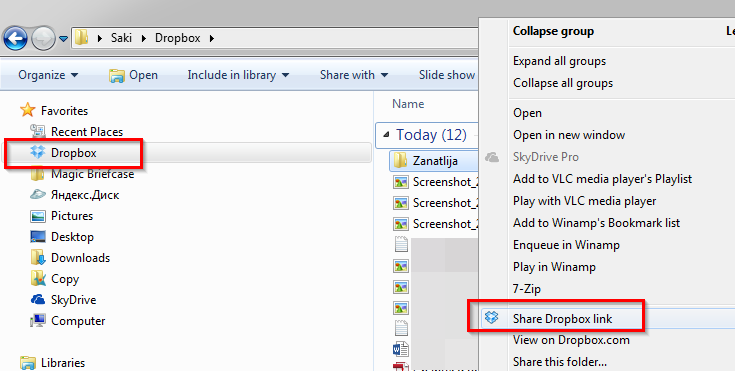Click the Computer icon in Favorites
The image size is (735, 371).
click(38, 321)
